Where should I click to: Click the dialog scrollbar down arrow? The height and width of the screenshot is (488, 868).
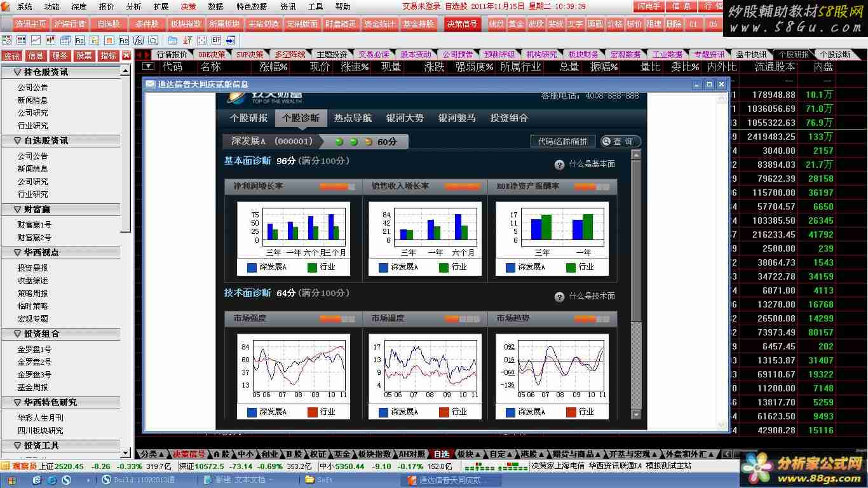[636, 415]
